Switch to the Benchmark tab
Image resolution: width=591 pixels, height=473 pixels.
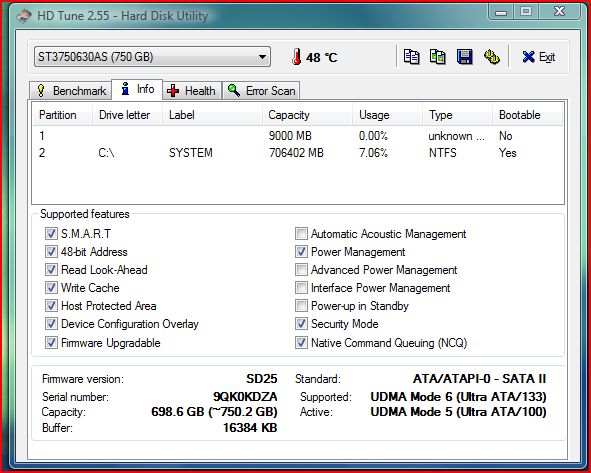[x=70, y=90]
